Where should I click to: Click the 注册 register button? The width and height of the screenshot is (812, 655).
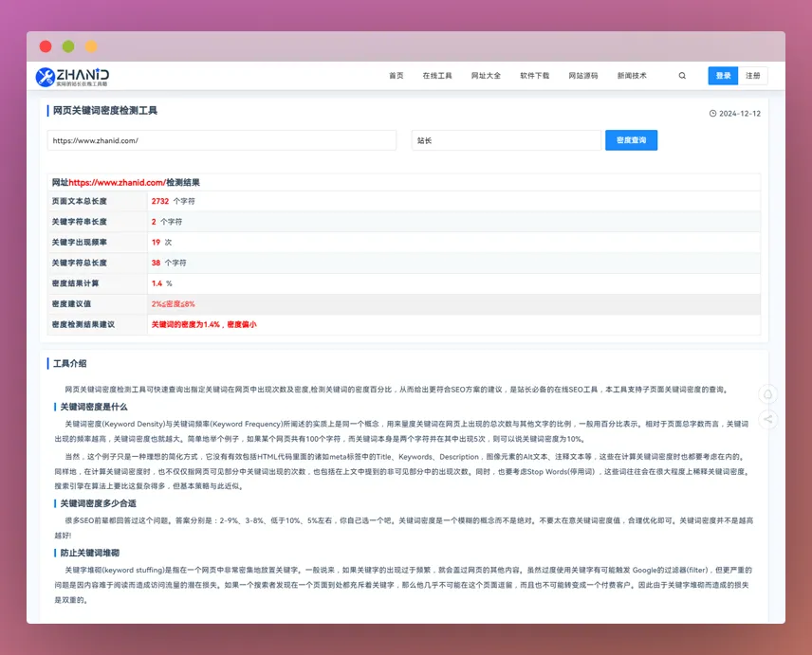[x=755, y=75]
